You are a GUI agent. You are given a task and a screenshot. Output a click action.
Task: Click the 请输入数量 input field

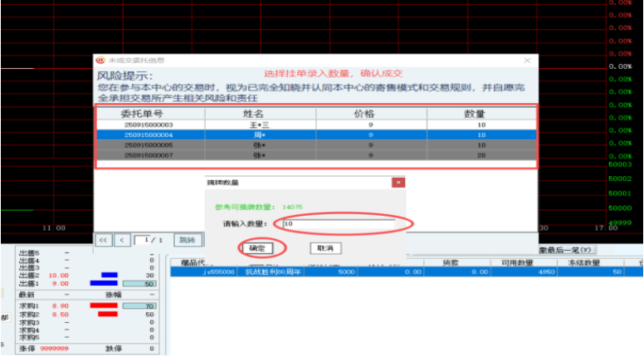pyautogui.click(x=339, y=224)
